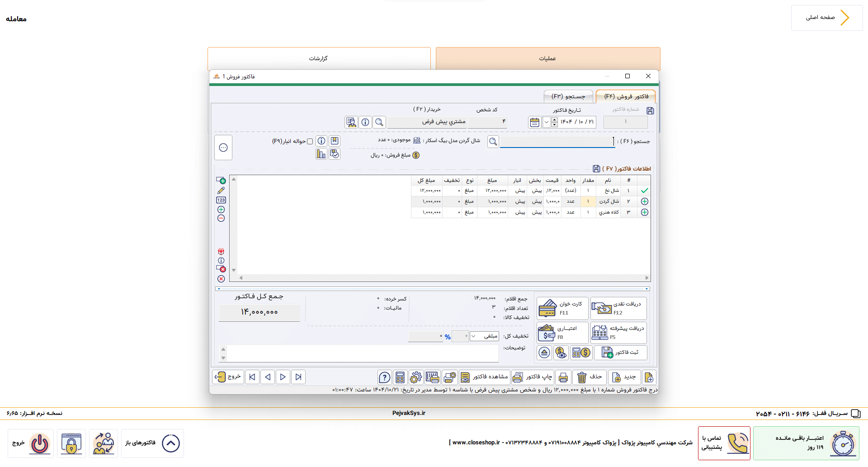Click in the جستجو (F6) search field
This screenshot has height=467, width=868.
tap(557, 142)
